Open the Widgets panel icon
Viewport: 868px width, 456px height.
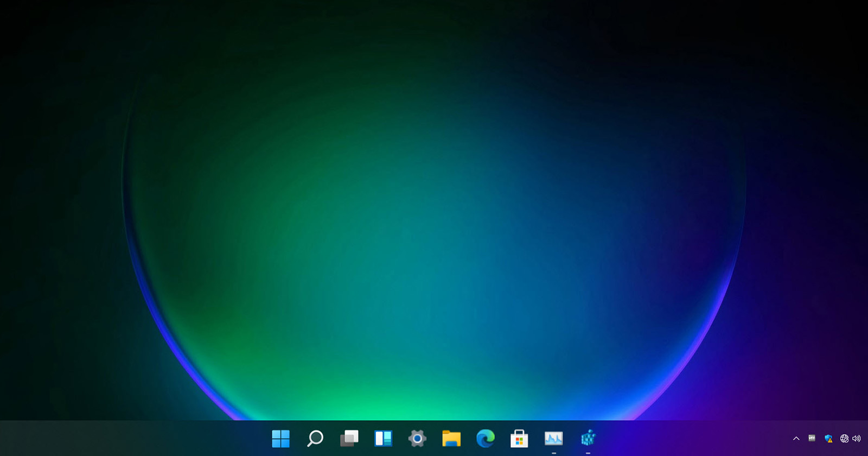[383, 438]
